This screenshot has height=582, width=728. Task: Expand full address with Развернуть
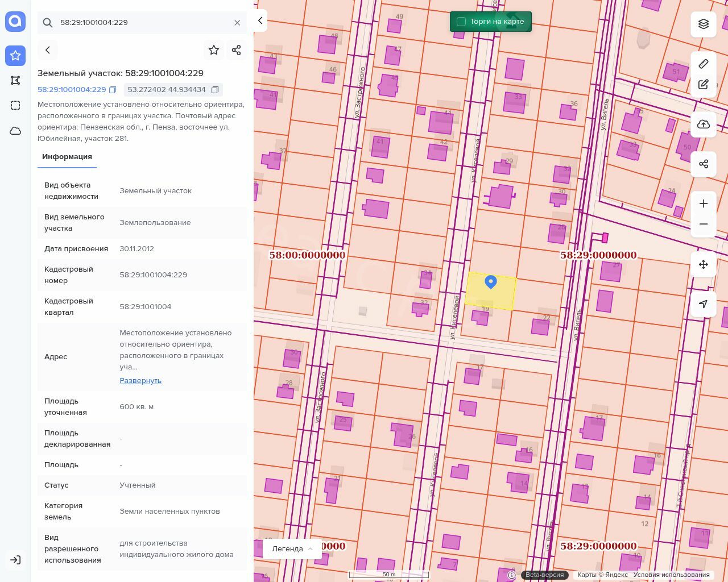tap(140, 380)
